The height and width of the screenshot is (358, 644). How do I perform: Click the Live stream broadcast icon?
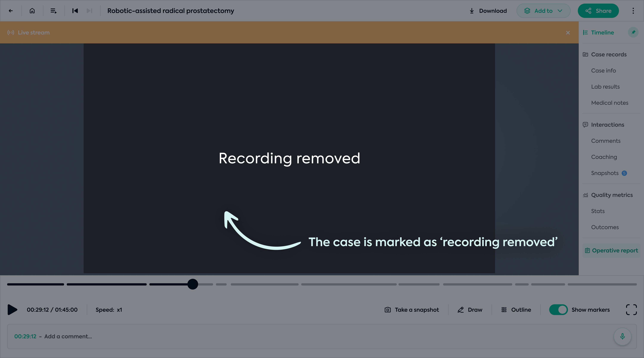[x=10, y=33]
